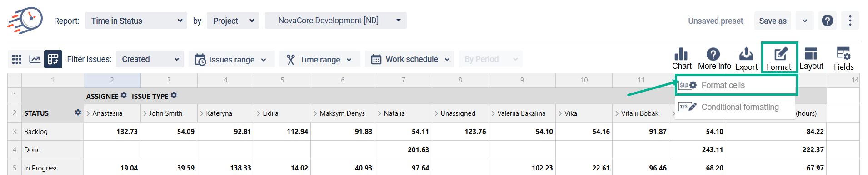
Task: Switch to line chart view icon
Action: pyautogui.click(x=35, y=59)
